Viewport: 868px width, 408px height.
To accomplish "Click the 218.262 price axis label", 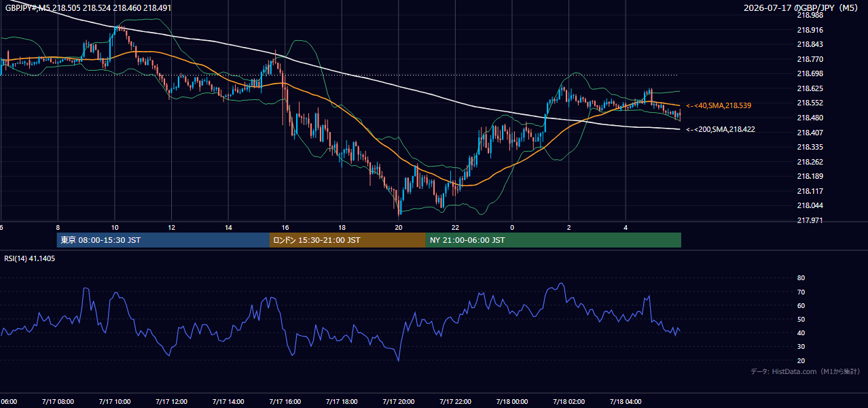I will pos(810,162).
